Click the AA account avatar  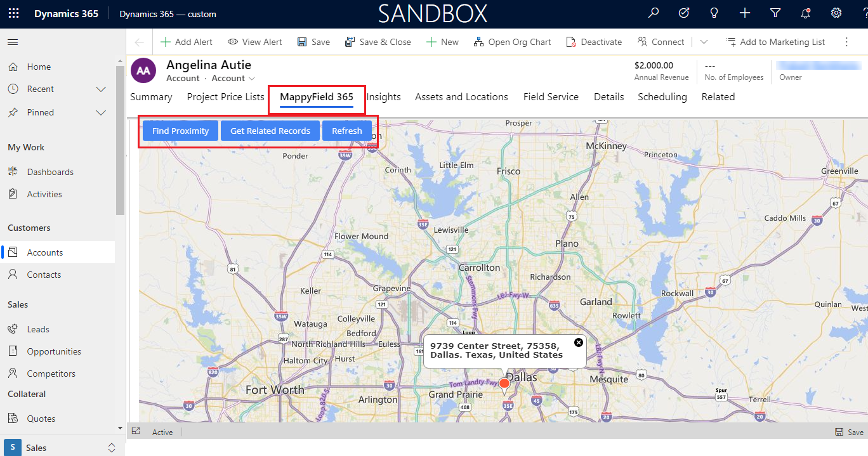tap(143, 70)
